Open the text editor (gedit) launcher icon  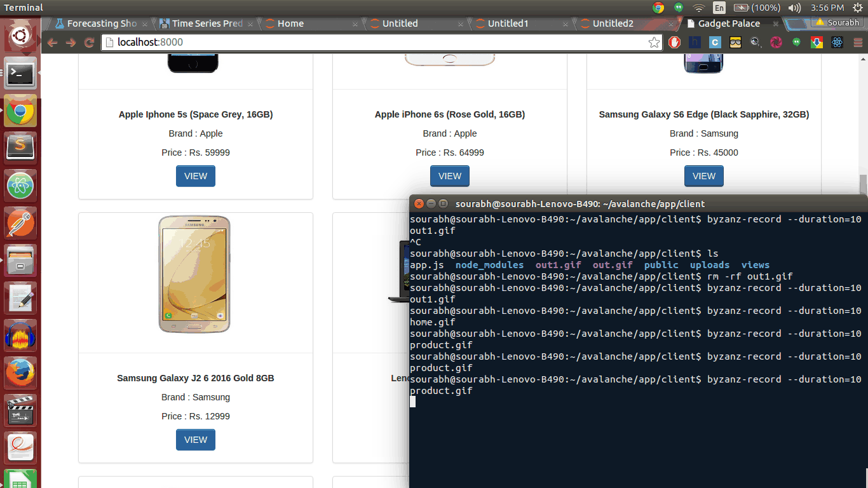tap(21, 298)
